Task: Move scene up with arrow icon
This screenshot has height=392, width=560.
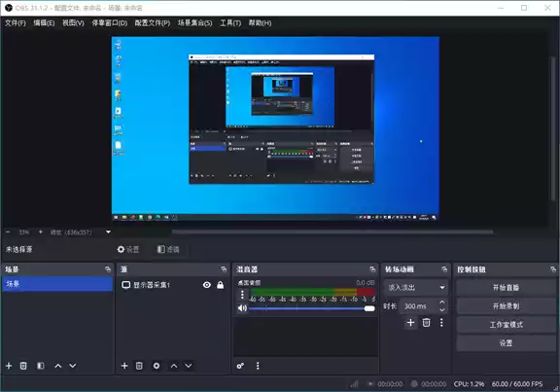Action: 58,366
